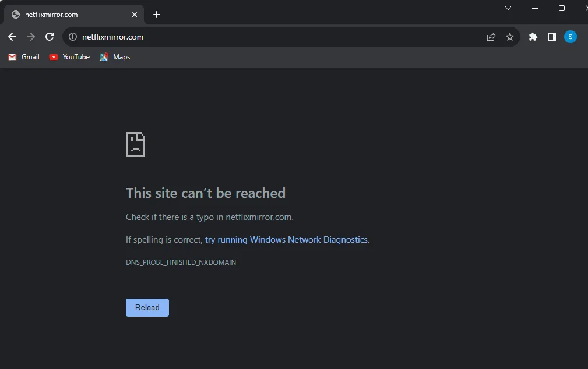Open the YouTube bookmark

tap(70, 57)
